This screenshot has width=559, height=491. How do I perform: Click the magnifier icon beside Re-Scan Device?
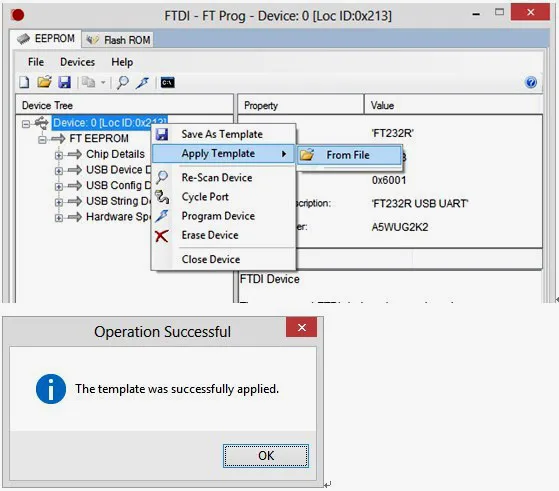click(162, 177)
